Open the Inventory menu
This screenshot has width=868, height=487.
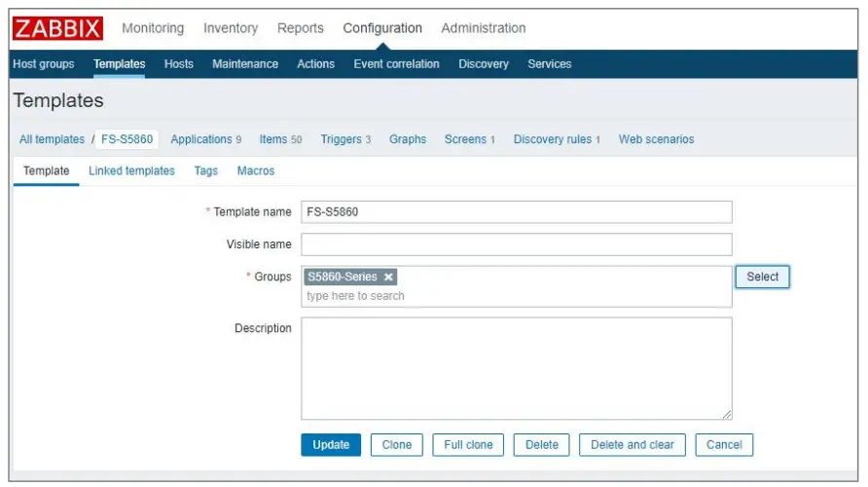click(231, 28)
